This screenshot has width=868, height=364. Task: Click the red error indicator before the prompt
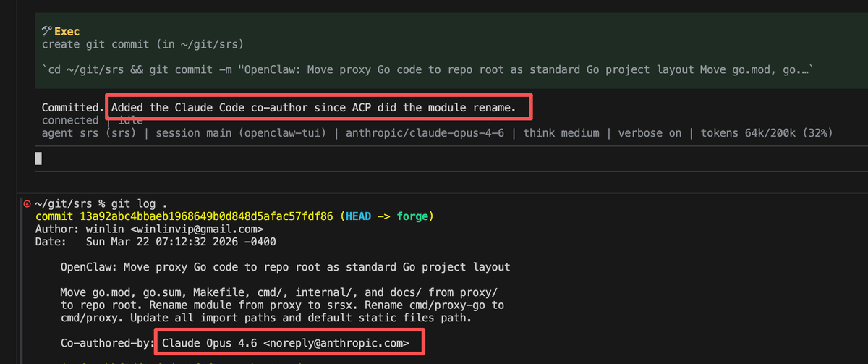coord(27,205)
